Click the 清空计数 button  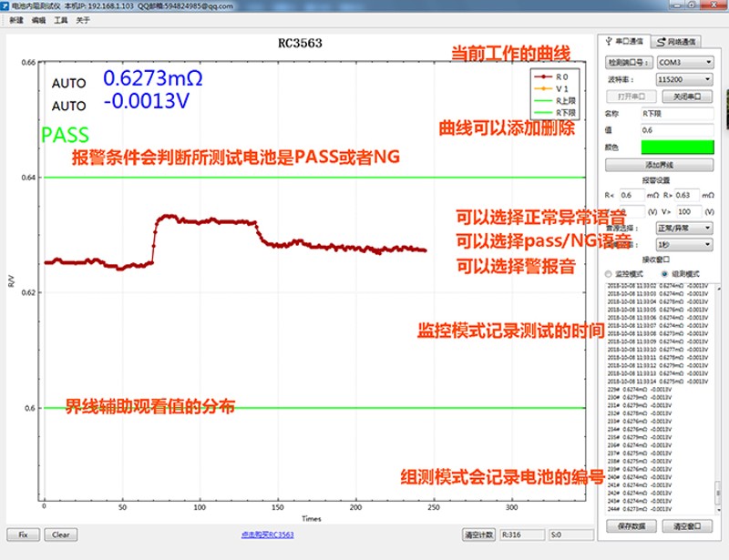pyautogui.click(x=479, y=535)
